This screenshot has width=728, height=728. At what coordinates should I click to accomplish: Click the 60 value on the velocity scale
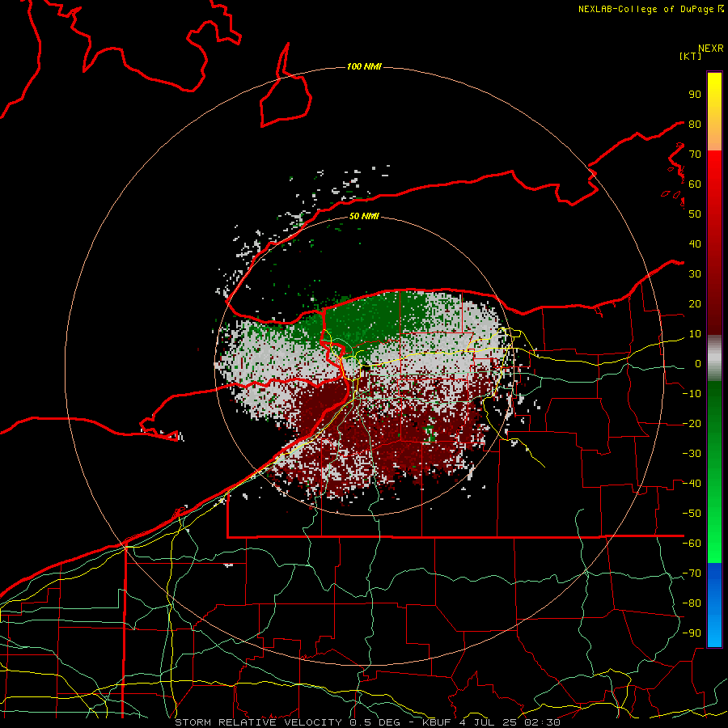tap(695, 184)
